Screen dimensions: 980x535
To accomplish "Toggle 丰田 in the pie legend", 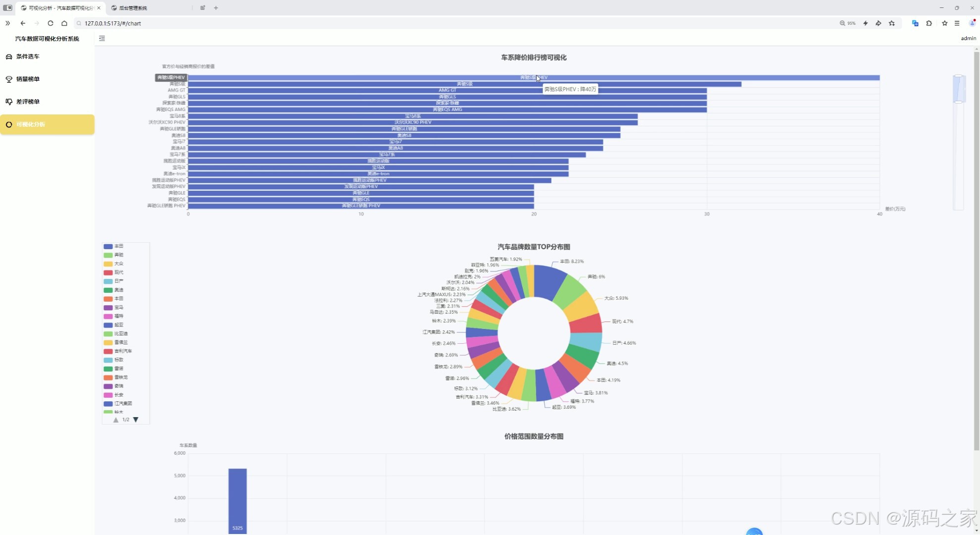I will [114, 246].
